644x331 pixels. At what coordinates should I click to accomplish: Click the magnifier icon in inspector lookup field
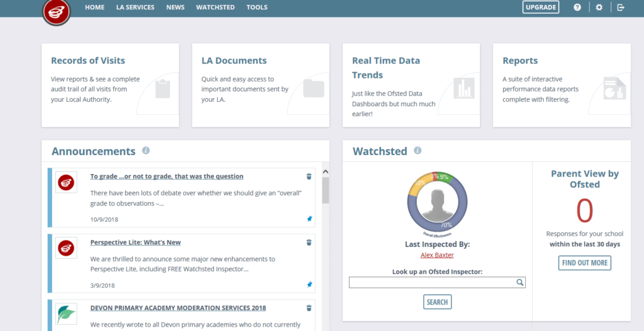pyautogui.click(x=520, y=283)
